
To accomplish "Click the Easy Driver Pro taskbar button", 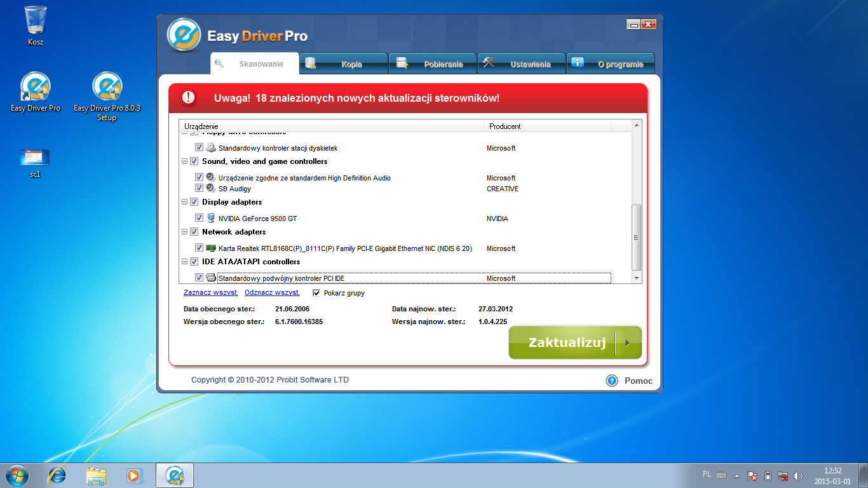I will (175, 475).
